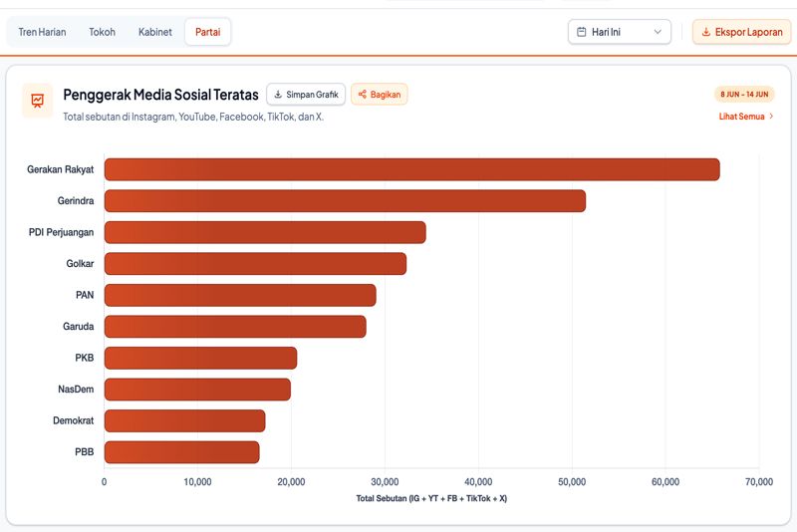Click the Garuda axis label
797x532 pixels.
tap(79, 327)
